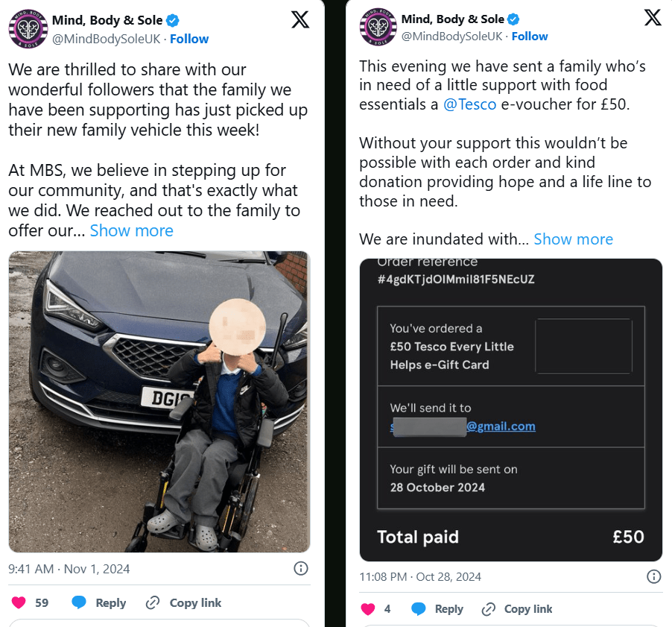The image size is (672, 627).
Task: Open the Tesco e-Gift Card order screenshot
Action: tap(510, 409)
